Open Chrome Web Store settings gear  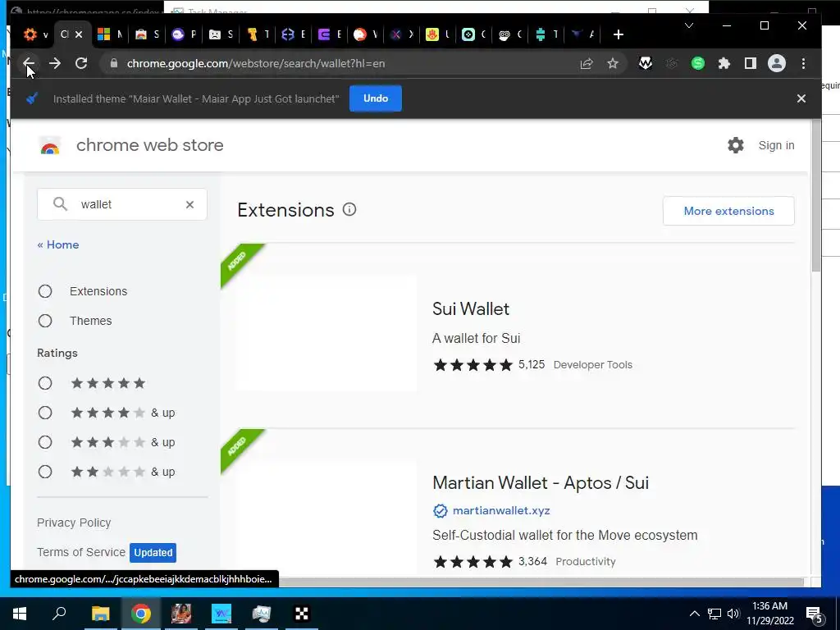736,145
